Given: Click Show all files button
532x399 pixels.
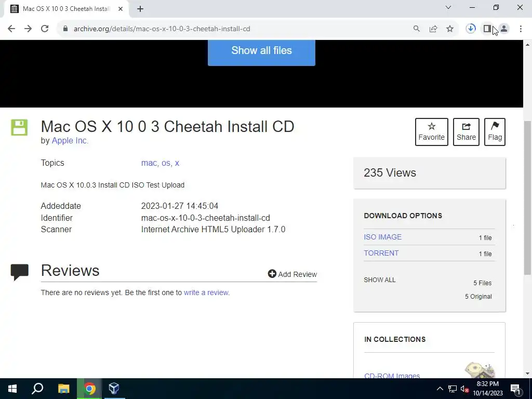Looking at the screenshot, I should (x=261, y=51).
